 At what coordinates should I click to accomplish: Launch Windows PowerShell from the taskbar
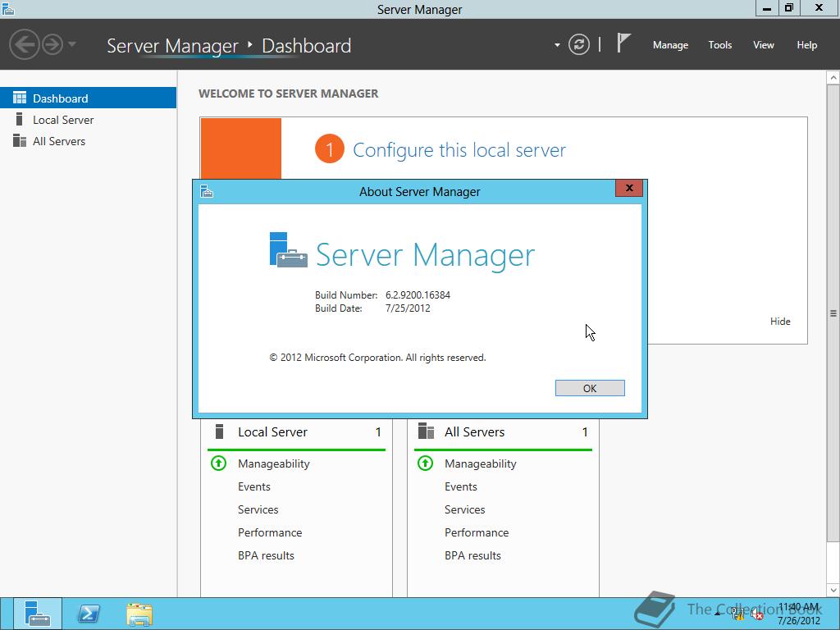89,614
